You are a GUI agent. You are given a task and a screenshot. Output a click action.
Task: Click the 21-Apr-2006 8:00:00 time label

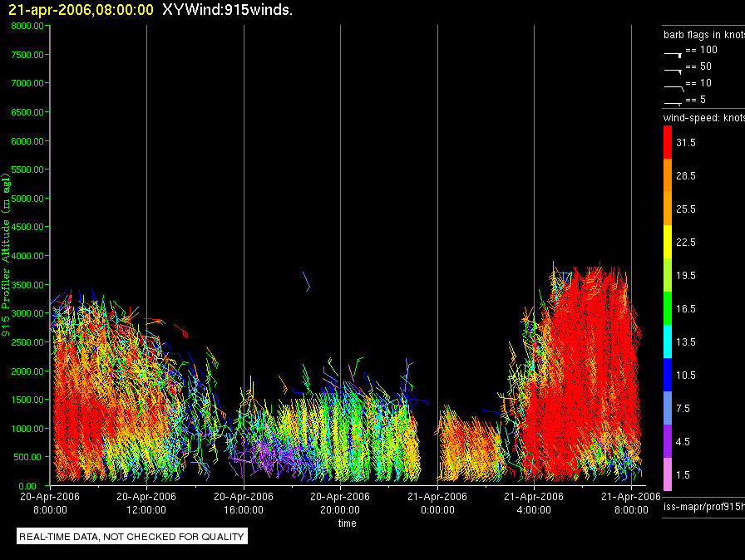coord(631,503)
